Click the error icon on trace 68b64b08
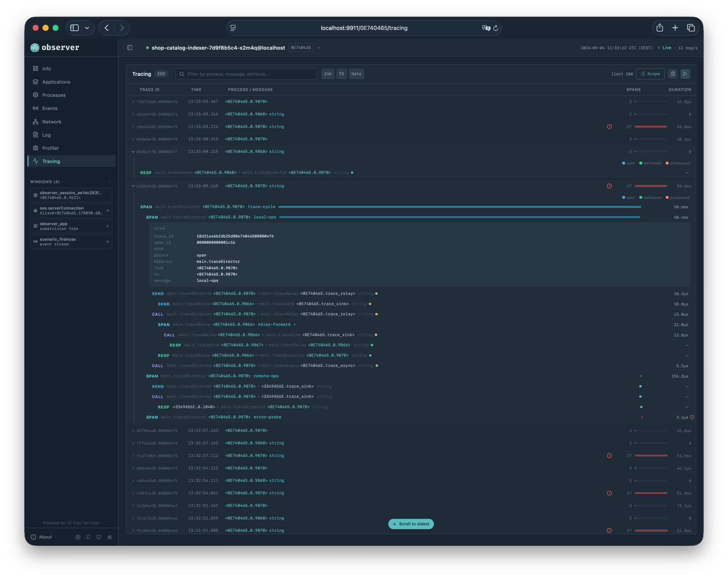This screenshot has width=728, height=578. [x=609, y=127]
